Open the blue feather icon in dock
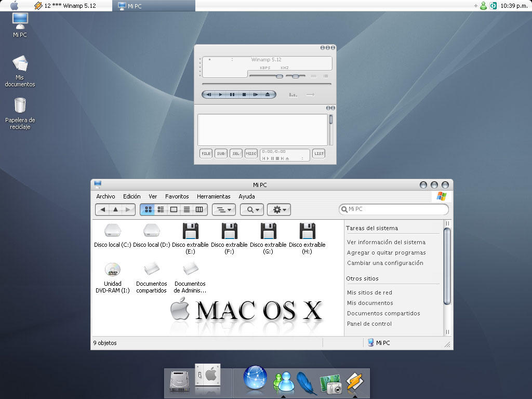The image size is (532, 399). tap(307, 383)
